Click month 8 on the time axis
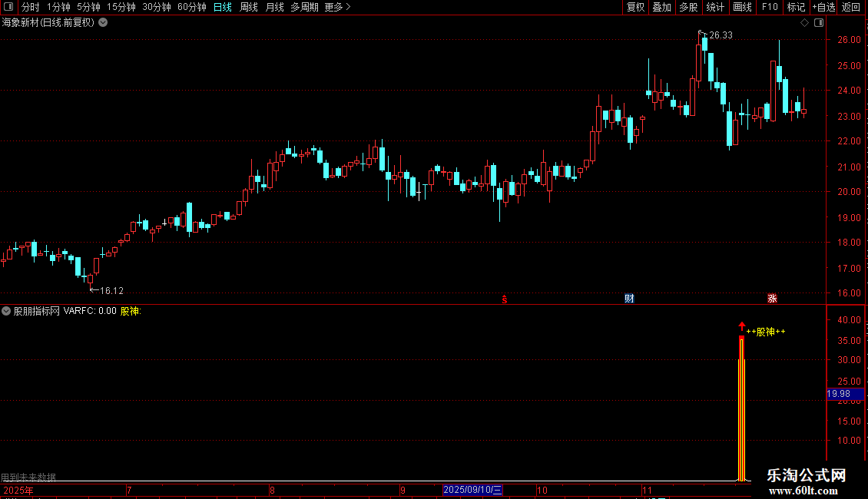 tap(272, 490)
